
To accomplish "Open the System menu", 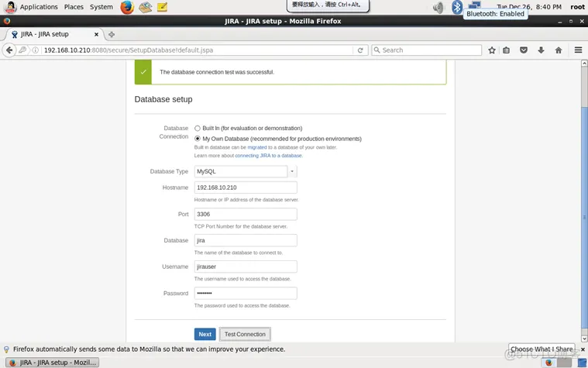I will (x=101, y=7).
